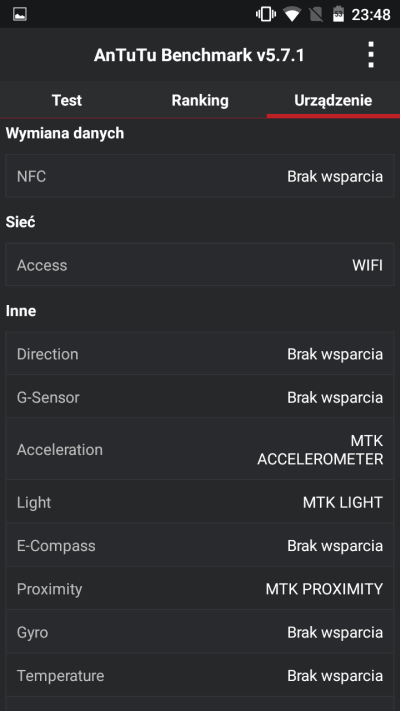Select the Proximity MTK PROXIMITY row
The image size is (400, 711).
point(200,589)
